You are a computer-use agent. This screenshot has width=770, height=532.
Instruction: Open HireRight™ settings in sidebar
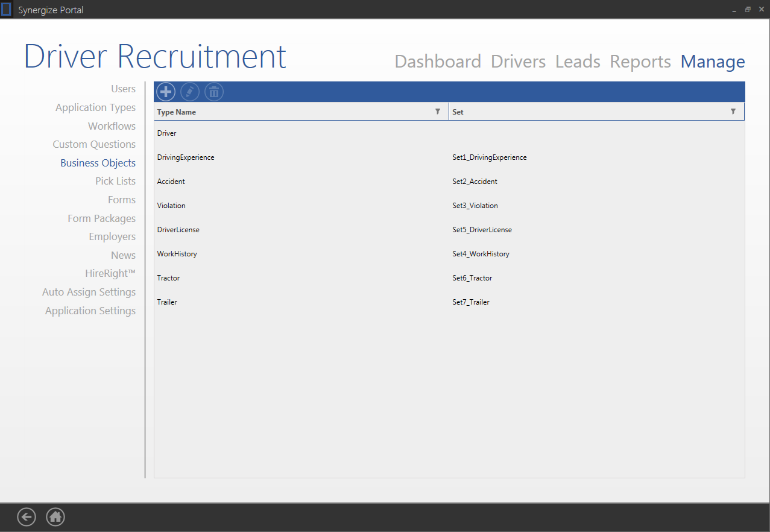110,273
